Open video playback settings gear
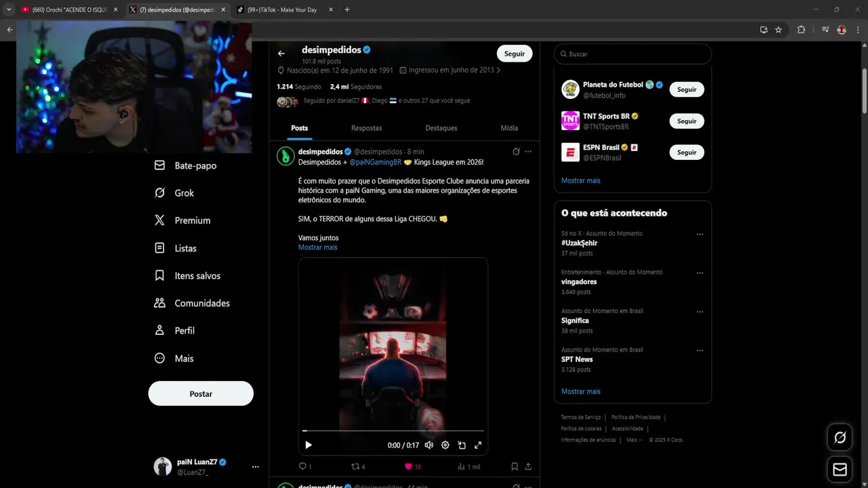Viewport: 868px width, 488px height. click(x=446, y=445)
